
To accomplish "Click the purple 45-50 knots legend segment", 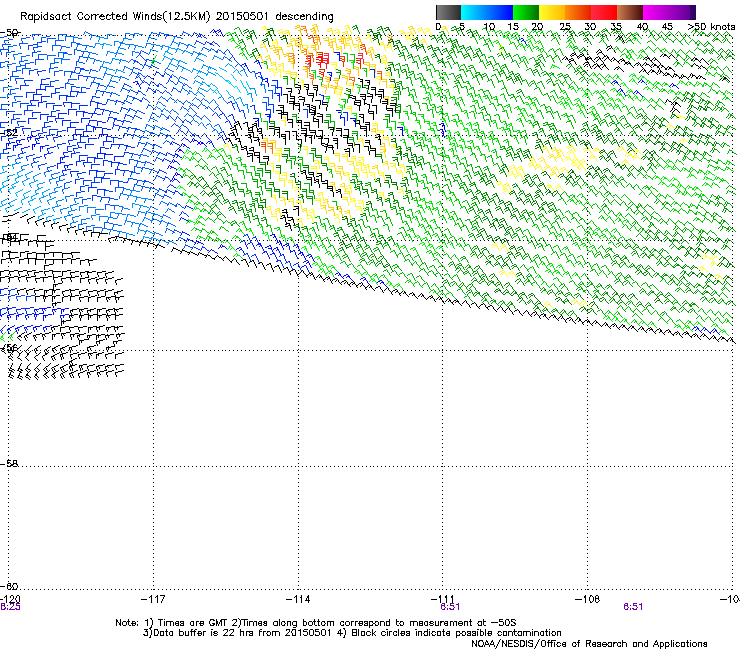I will (x=682, y=12).
